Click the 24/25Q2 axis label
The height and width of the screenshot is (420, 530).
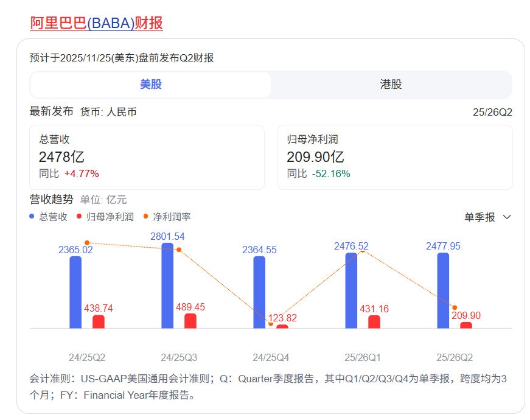[x=87, y=357]
